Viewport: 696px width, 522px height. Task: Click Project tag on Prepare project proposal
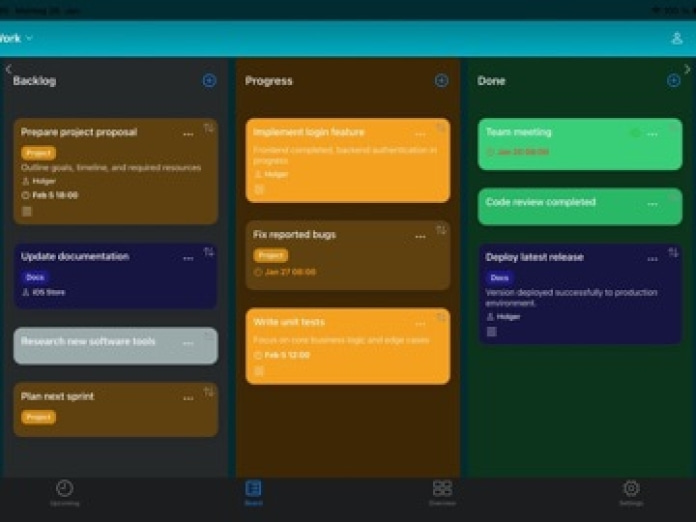(x=39, y=153)
